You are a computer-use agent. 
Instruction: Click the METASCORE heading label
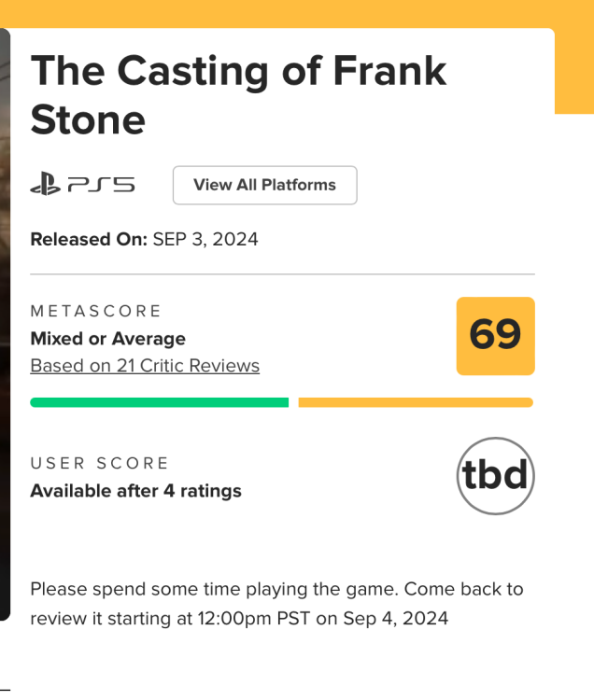click(96, 311)
